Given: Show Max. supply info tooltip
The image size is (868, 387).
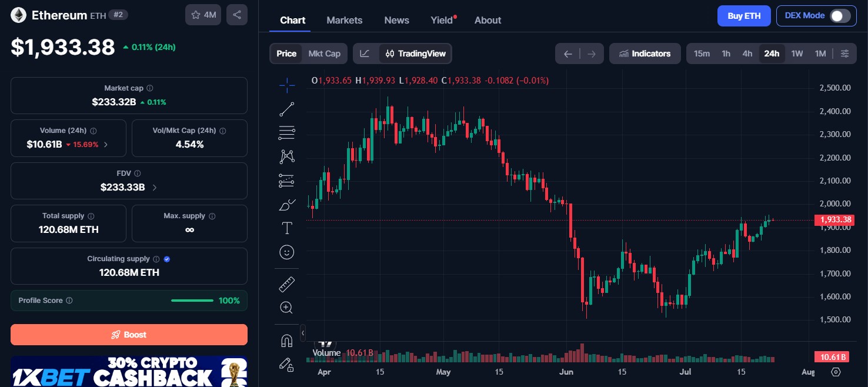Looking at the screenshot, I should [x=212, y=216].
